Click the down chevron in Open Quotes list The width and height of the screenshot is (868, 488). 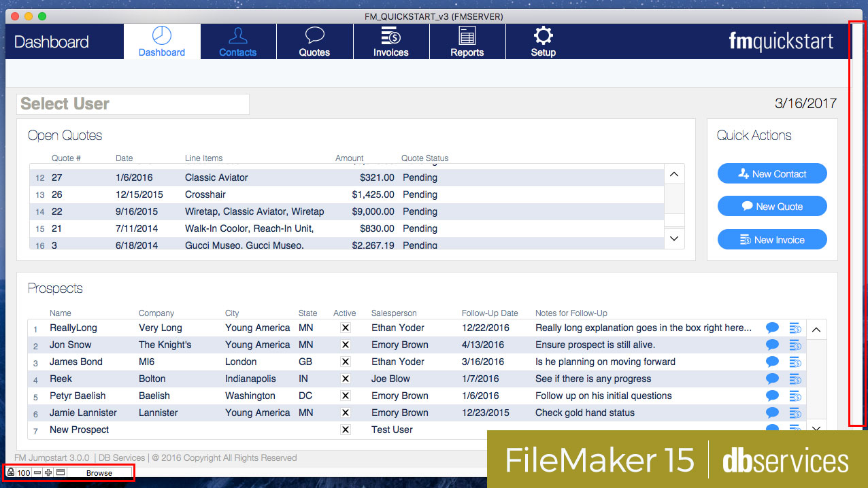(673, 239)
